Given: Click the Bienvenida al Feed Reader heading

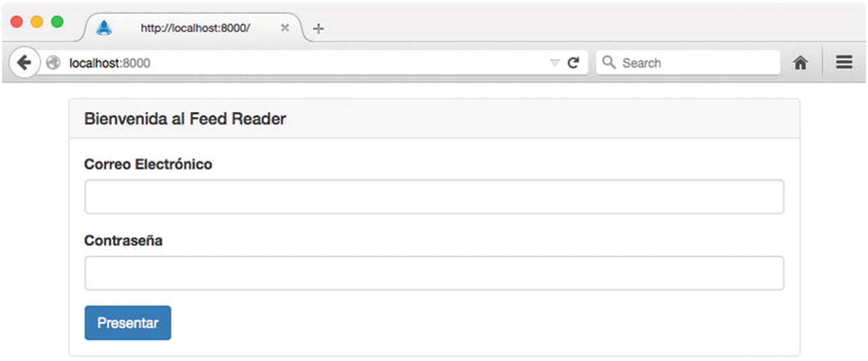Looking at the screenshot, I should (x=185, y=119).
